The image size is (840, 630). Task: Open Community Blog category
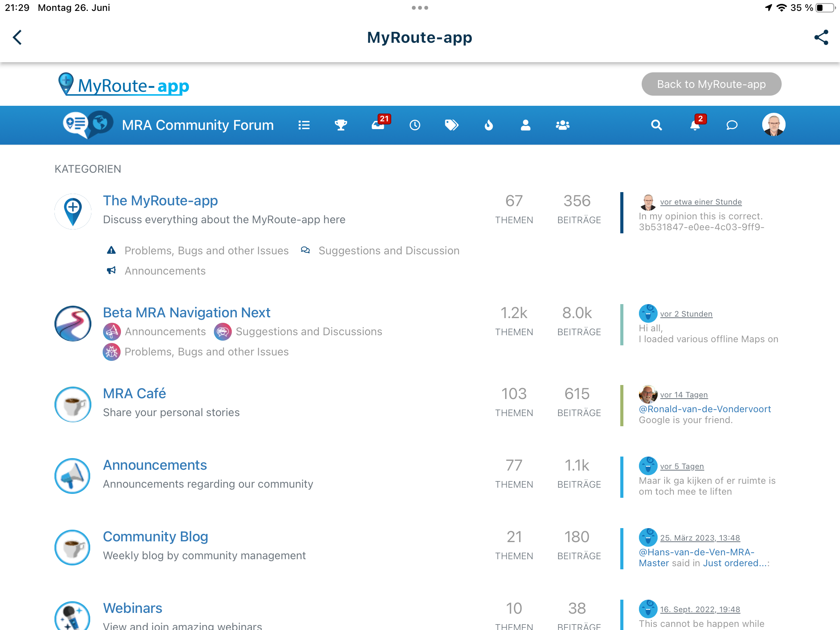(155, 537)
